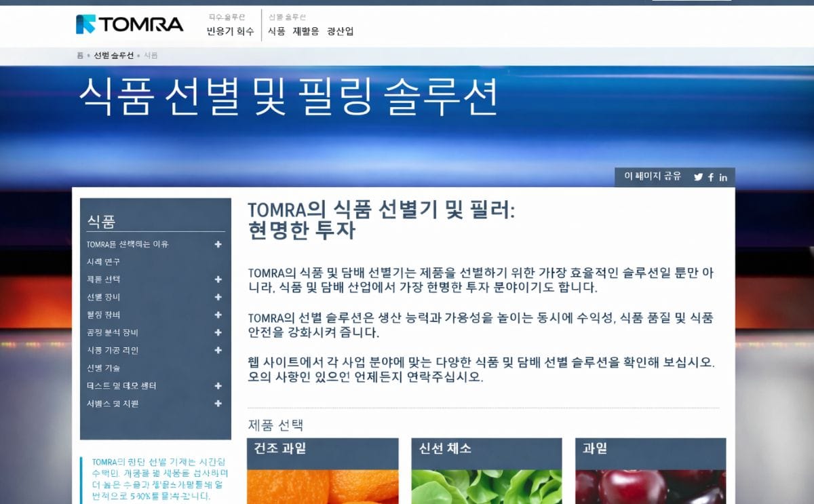814x504 pixels.
Task: Open the 식품 navigation menu
Action: pyautogui.click(x=278, y=30)
